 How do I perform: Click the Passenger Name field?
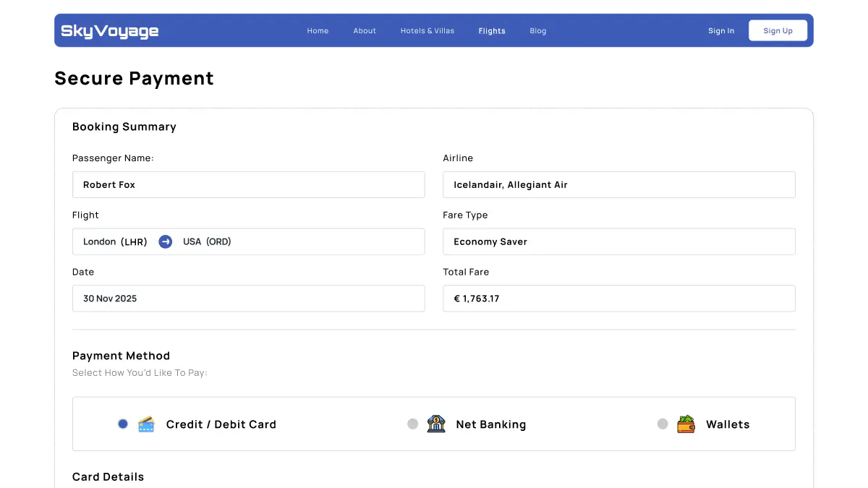(x=248, y=184)
